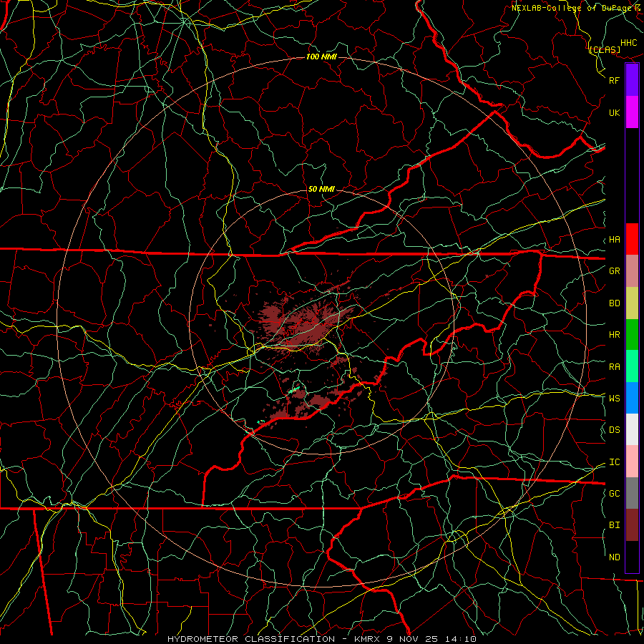Viewport: 644px width, 644px height.
Task: Click the 'DS' legend label
Action: point(615,430)
